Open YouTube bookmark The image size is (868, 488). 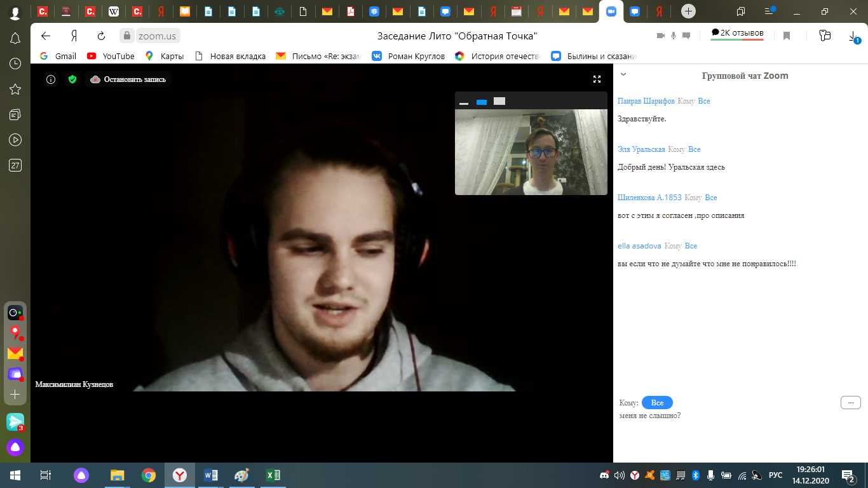[x=111, y=56]
